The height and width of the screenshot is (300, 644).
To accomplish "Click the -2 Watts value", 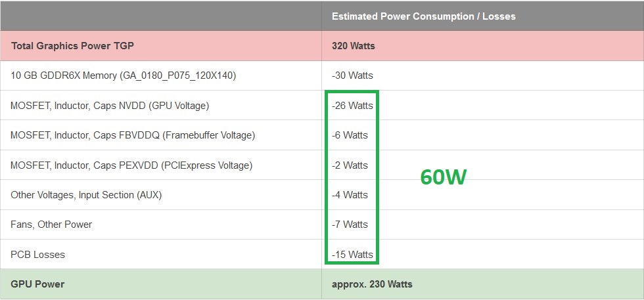I will click(350, 165).
